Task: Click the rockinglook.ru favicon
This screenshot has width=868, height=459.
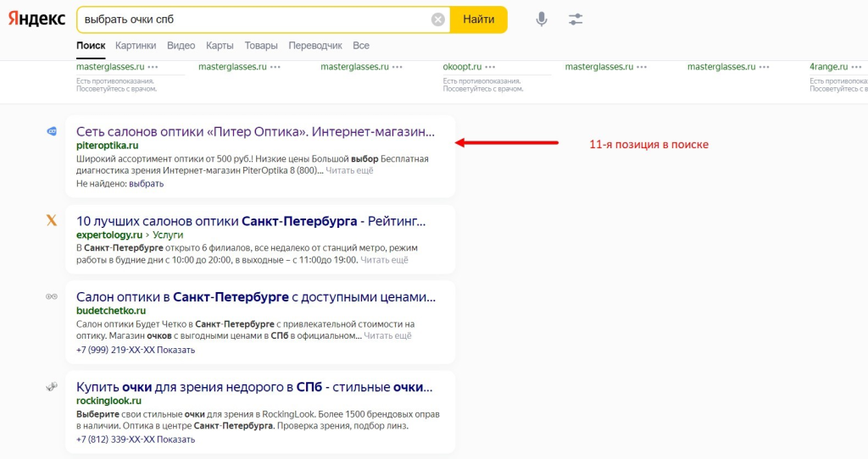Action: point(52,386)
